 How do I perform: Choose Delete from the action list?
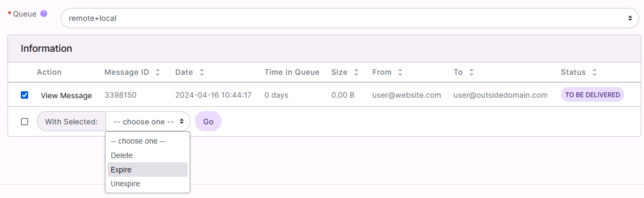pyautogui.click(x=148, y=155)
